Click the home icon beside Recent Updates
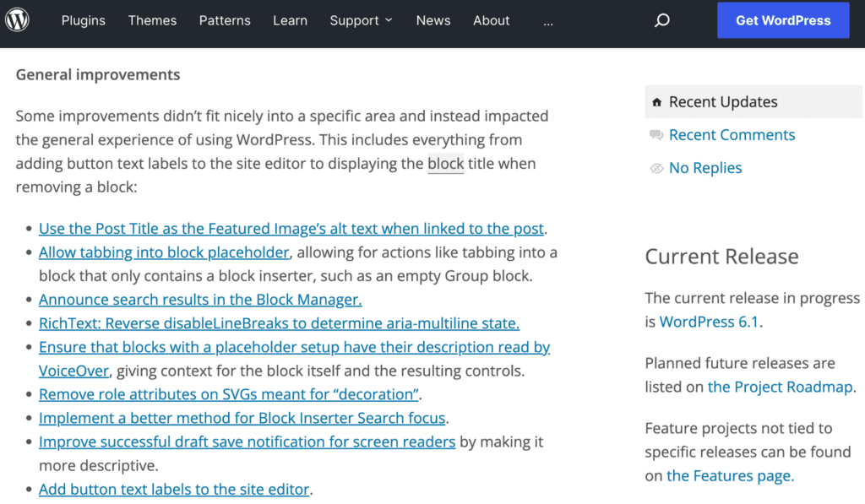 pyautogui.click(x=656, y=102)
